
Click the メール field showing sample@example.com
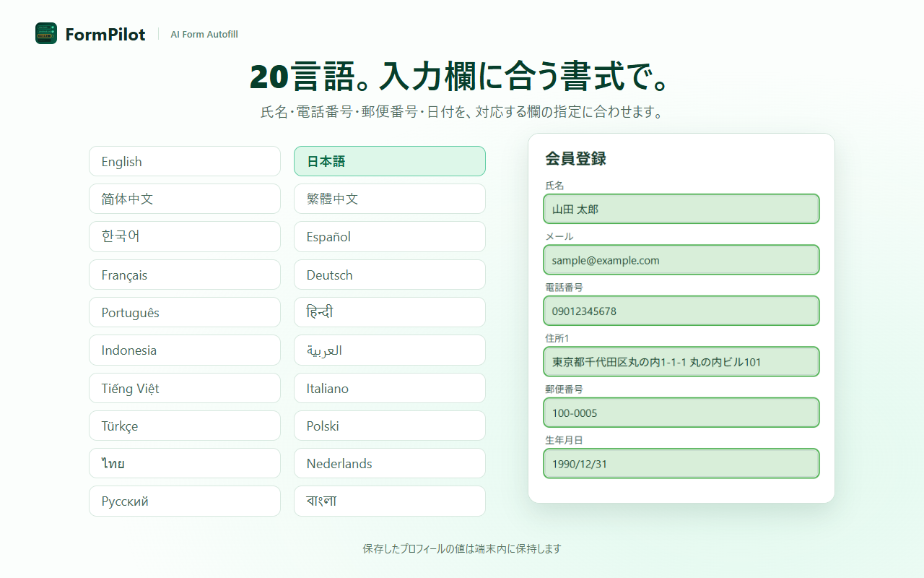click(681, 260)
